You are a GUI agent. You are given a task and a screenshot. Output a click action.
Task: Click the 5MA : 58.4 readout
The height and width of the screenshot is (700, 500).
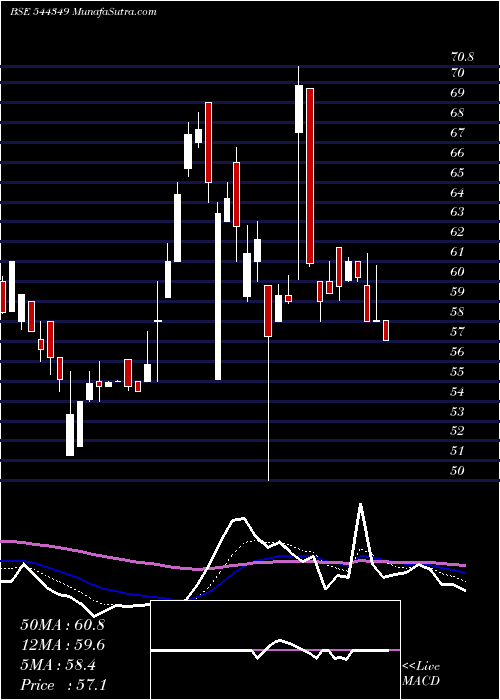point(58,665)
